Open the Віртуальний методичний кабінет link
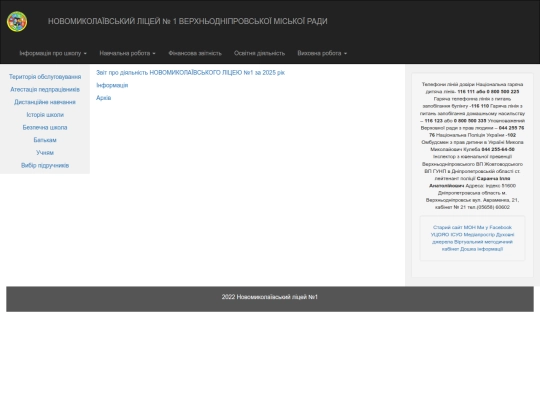This screenshot has height=405, width=540. click(484, 242)
